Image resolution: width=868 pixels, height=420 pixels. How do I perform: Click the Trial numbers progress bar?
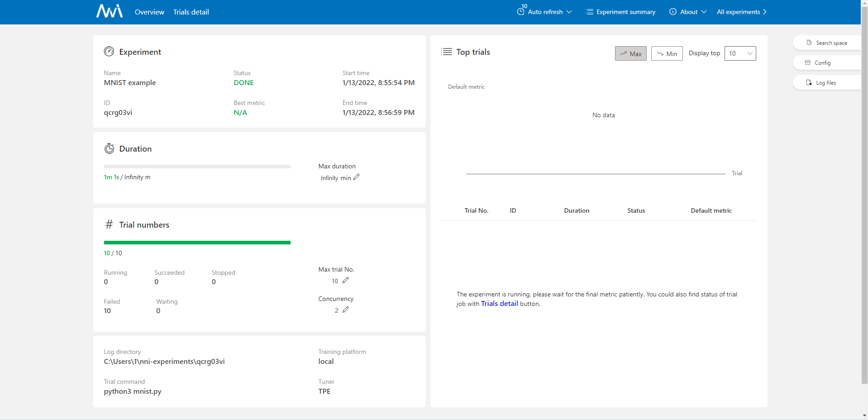[x=197, y=243]
